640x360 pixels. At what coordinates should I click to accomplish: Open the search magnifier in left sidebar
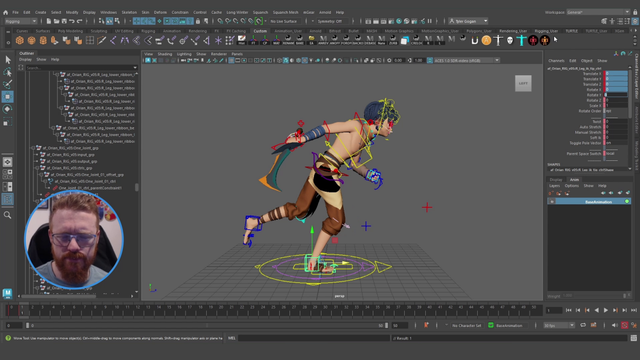(8, 215)
